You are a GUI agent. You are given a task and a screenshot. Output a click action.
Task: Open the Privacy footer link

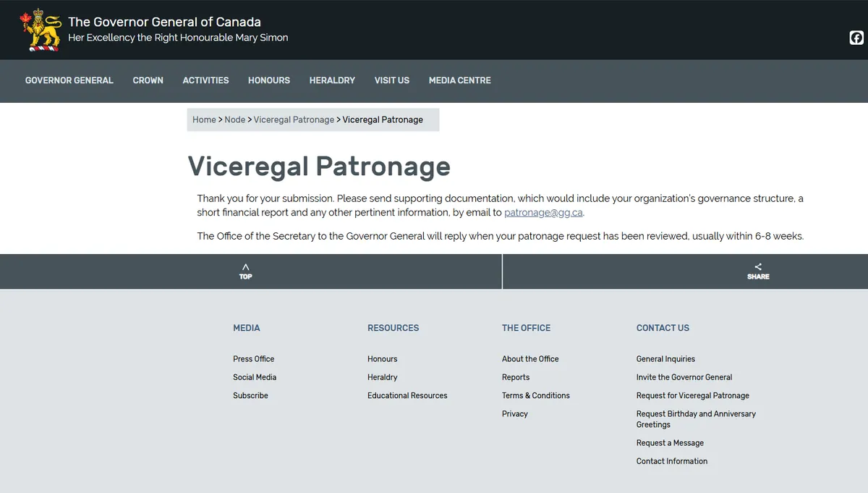[515, 414]
